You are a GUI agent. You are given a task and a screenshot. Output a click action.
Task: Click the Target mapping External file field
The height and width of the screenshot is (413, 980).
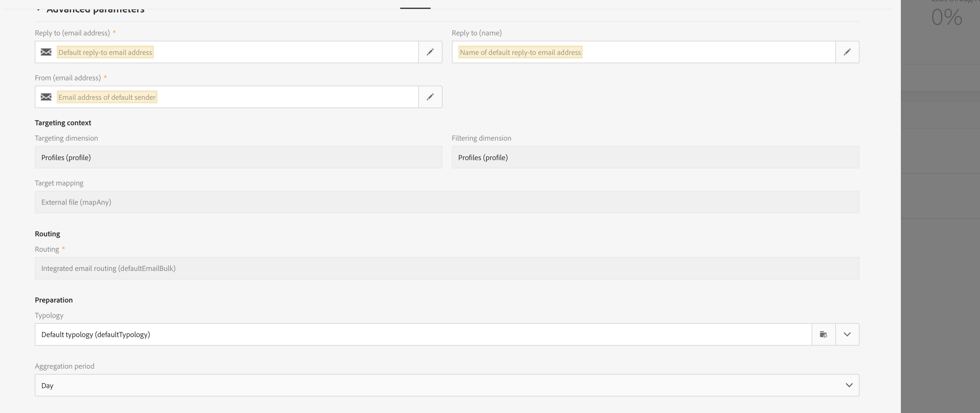[447, 202]
